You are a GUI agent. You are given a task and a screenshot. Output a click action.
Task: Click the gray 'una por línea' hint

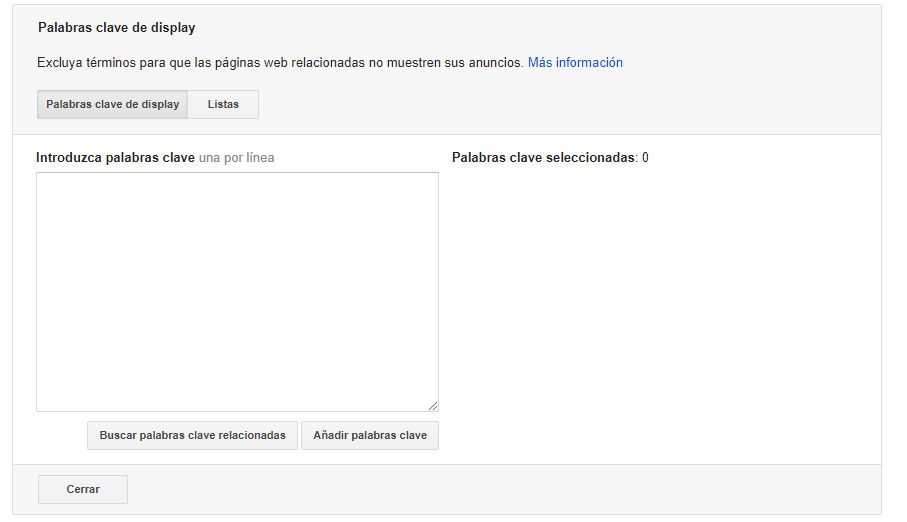click(236, 158)
